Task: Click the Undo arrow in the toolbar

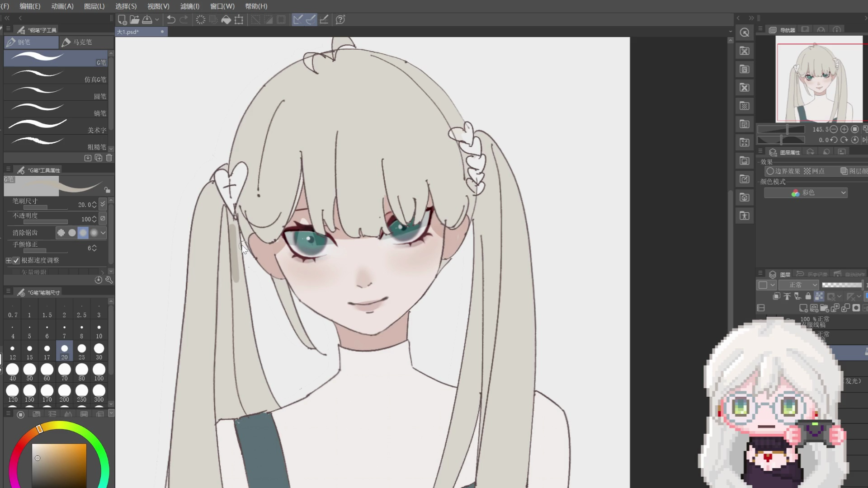Action: pos(171,19)
